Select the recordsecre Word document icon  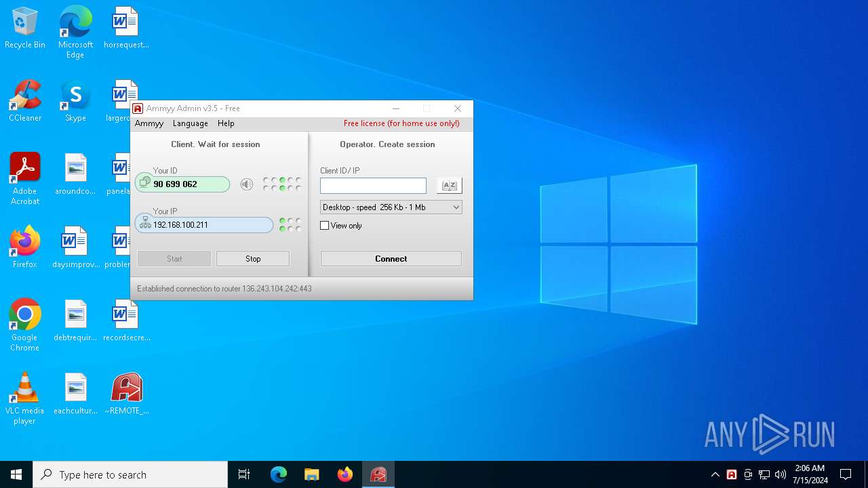(x=126, y=321)
